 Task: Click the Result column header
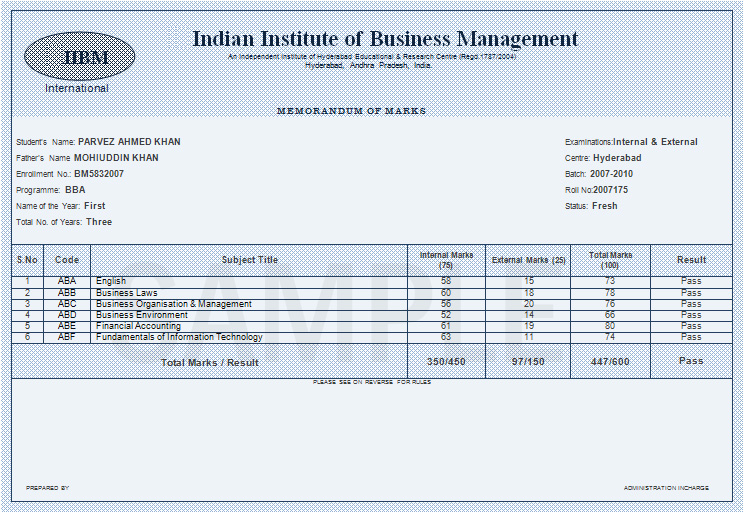click(x=691, y=260)
